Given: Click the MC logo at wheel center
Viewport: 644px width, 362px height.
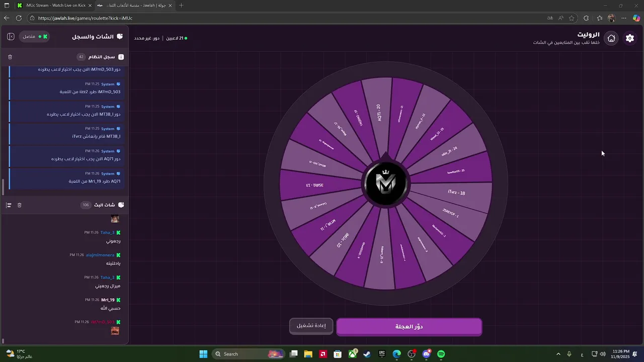Looking at the screenshot, I should pos(386,184).
